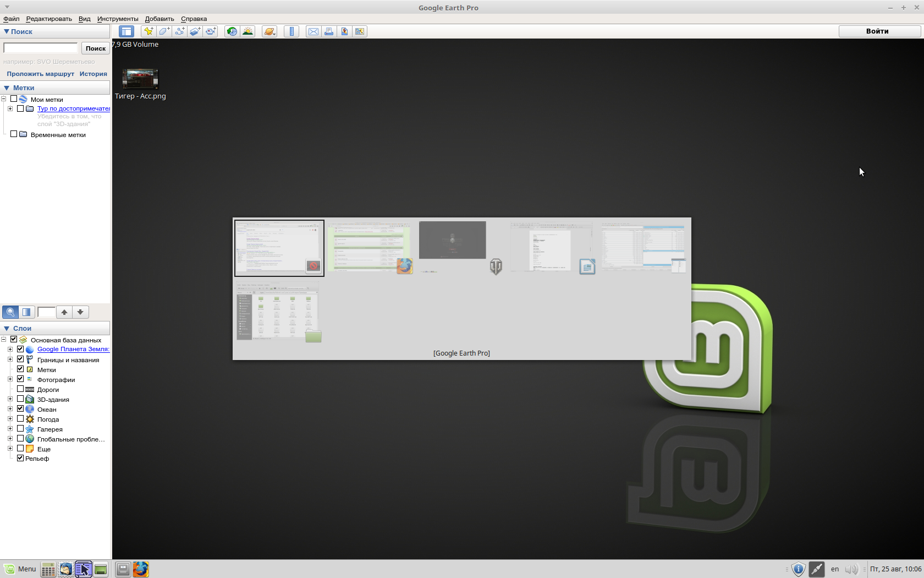924x578 pixels.
Task: Show historical imagery clock icon
Action: click(232, 31)
